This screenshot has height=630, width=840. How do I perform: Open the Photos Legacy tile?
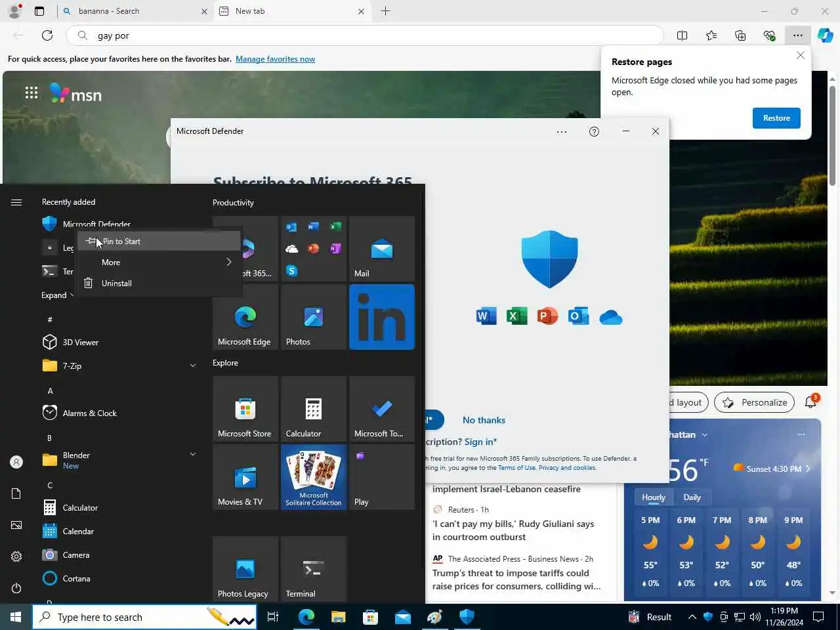245,569
